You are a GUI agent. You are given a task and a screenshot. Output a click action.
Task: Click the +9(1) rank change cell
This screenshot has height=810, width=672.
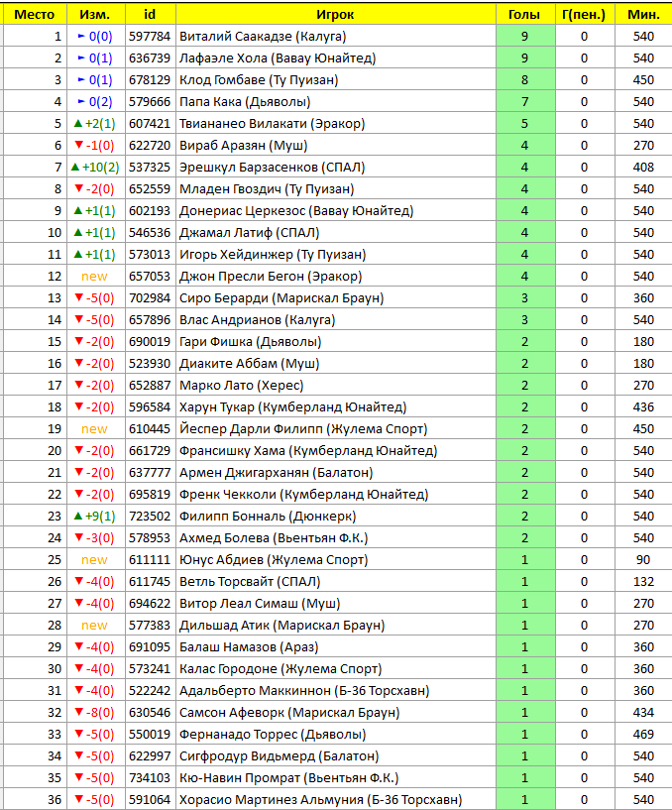click(x=95, y=517)
